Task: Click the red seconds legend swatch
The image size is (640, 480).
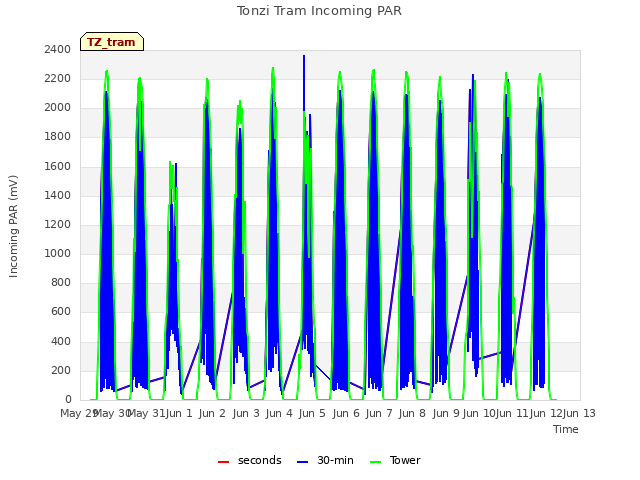Action: tap(223, 462)
